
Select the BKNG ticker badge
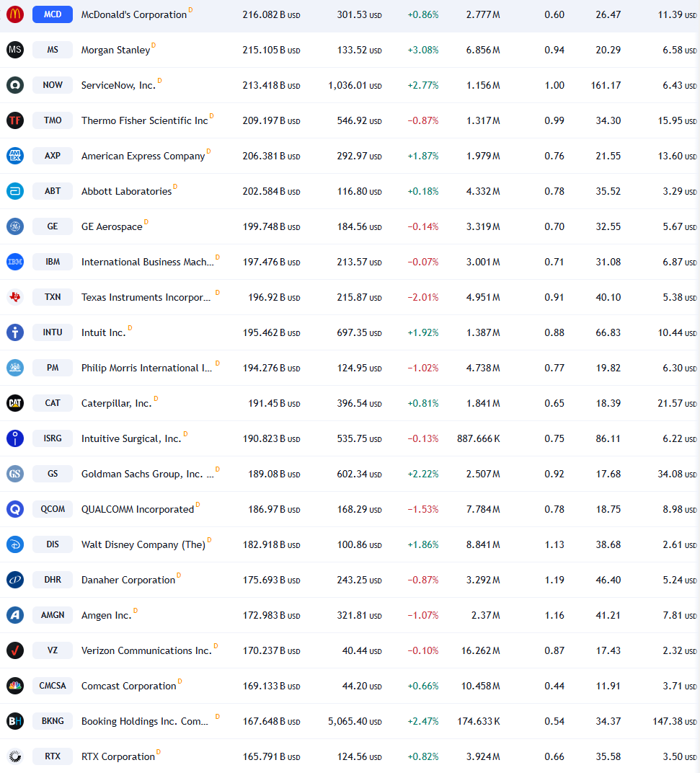53,721
